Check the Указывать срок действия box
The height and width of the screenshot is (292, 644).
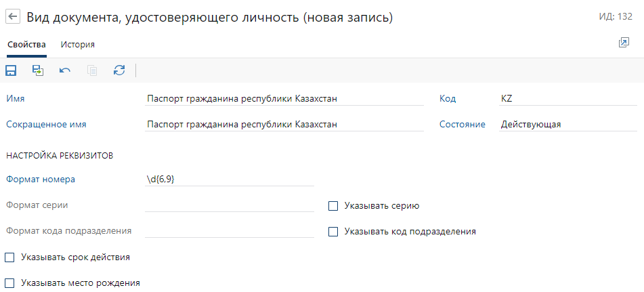tap(10, 257)
